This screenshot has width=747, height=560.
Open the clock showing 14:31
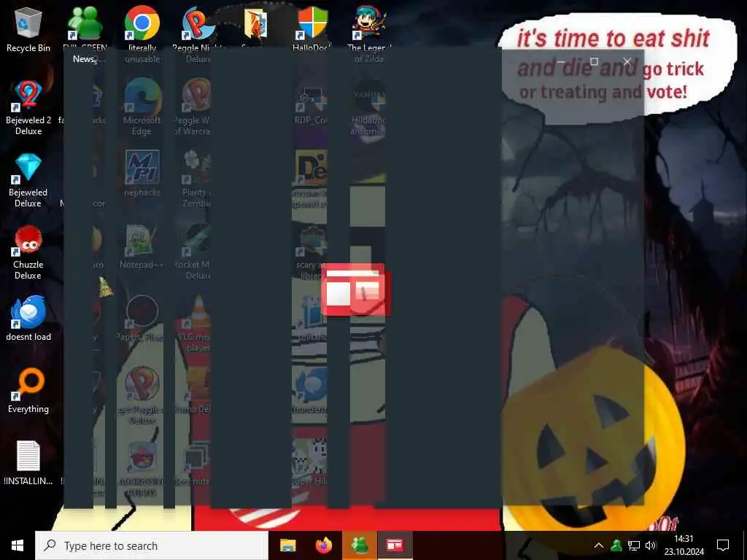tap(684, 545)
